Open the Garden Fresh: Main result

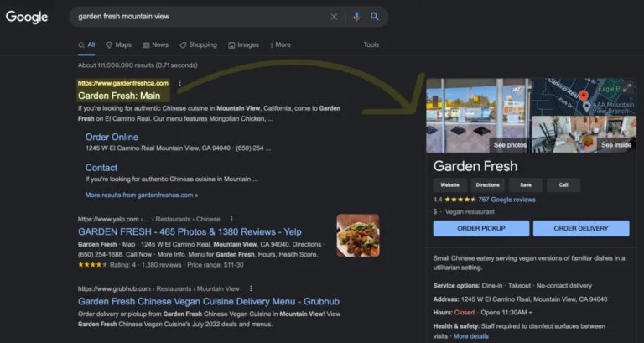(119, 96)
